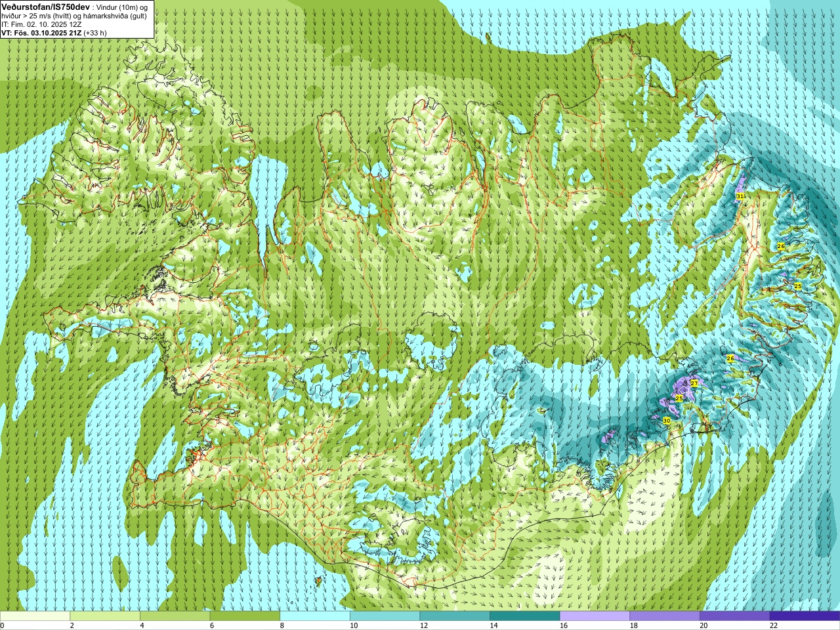The image size is (840, 630).
Task: Click the legend tick label '22'
Action: click(774, 625)
